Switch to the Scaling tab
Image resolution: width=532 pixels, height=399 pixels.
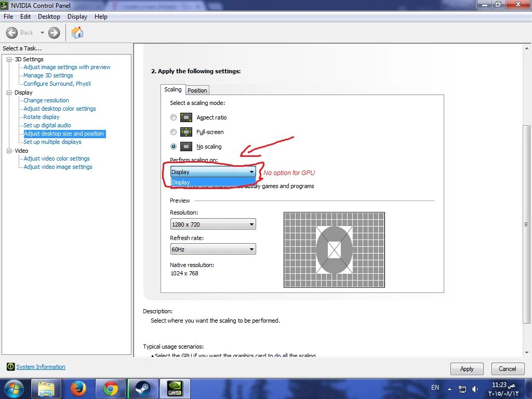173,89
